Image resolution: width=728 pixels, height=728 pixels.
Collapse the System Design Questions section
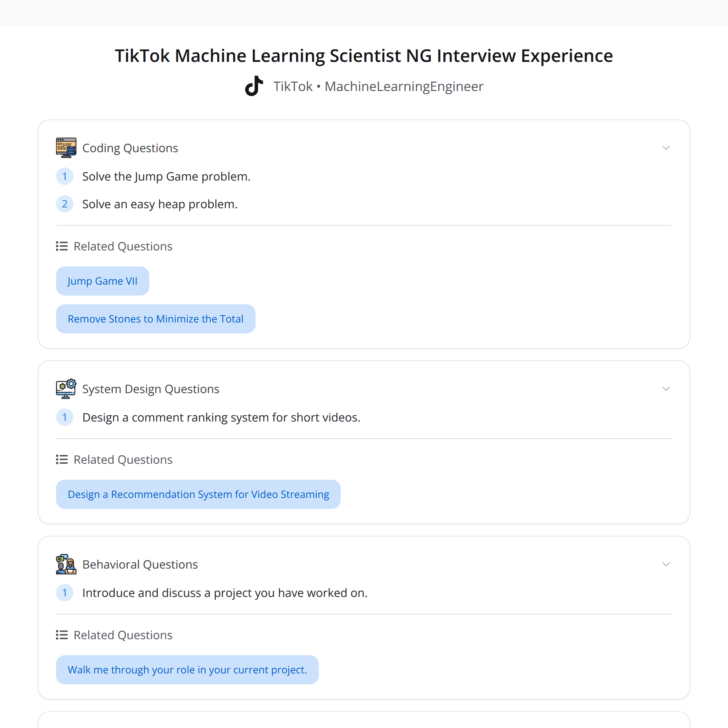[x=666, y=388]
